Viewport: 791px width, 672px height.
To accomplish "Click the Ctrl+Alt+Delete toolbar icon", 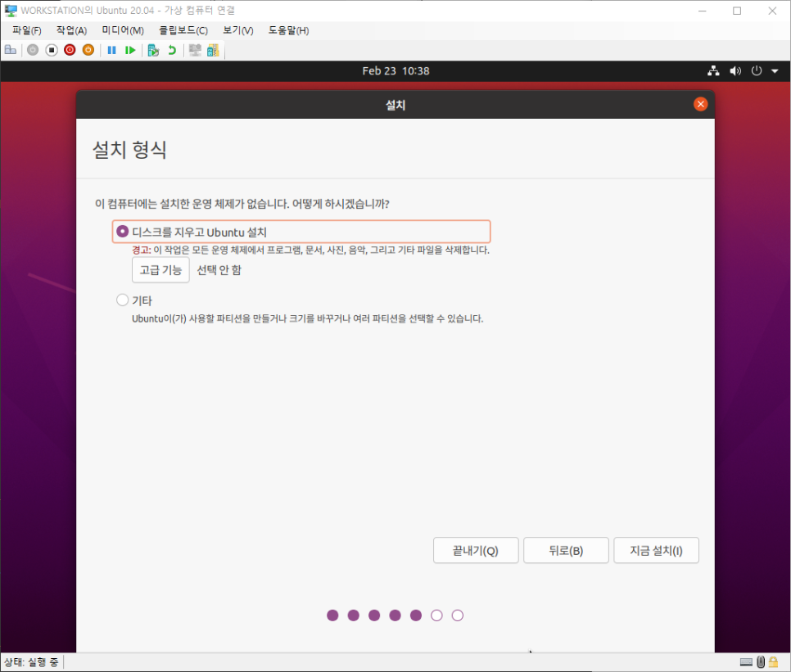I will 11,50.
